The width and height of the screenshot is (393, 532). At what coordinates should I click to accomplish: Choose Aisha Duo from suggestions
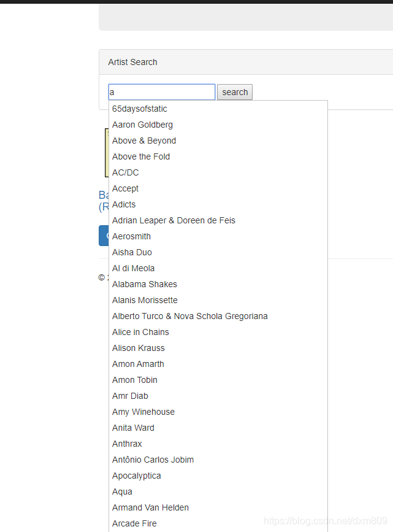[218, 252]
